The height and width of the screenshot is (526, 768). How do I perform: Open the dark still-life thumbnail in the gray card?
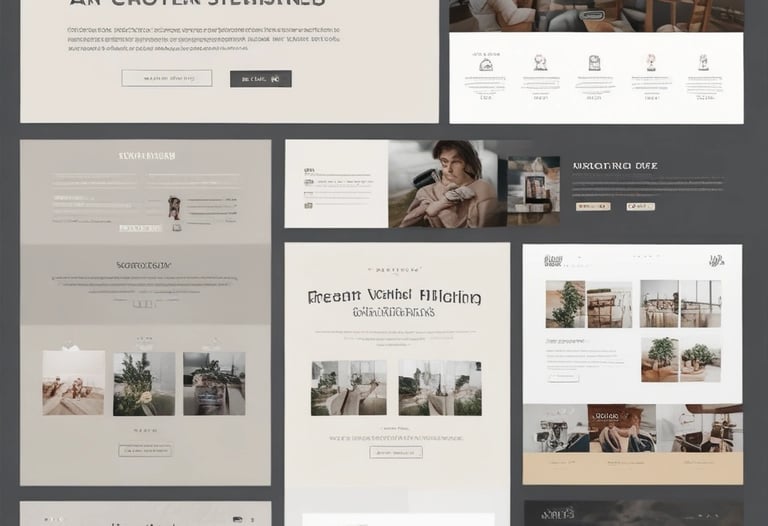(214, 383)
